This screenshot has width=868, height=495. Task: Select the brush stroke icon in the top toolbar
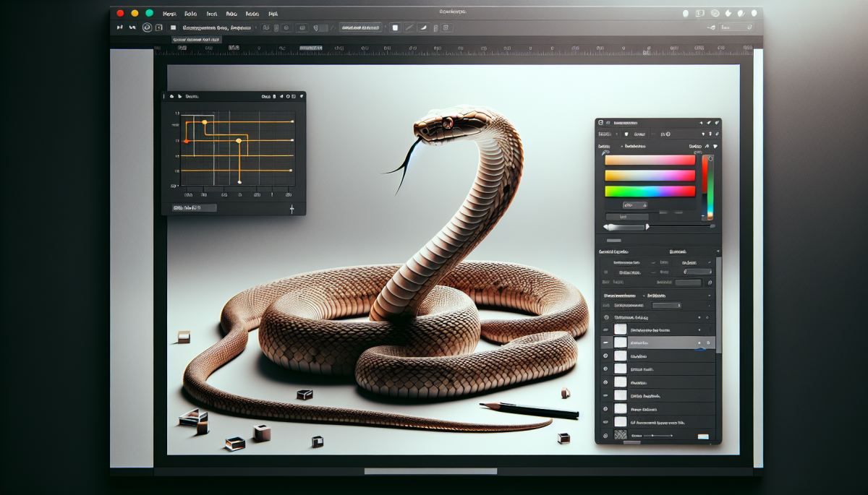[x=422, y=27]
